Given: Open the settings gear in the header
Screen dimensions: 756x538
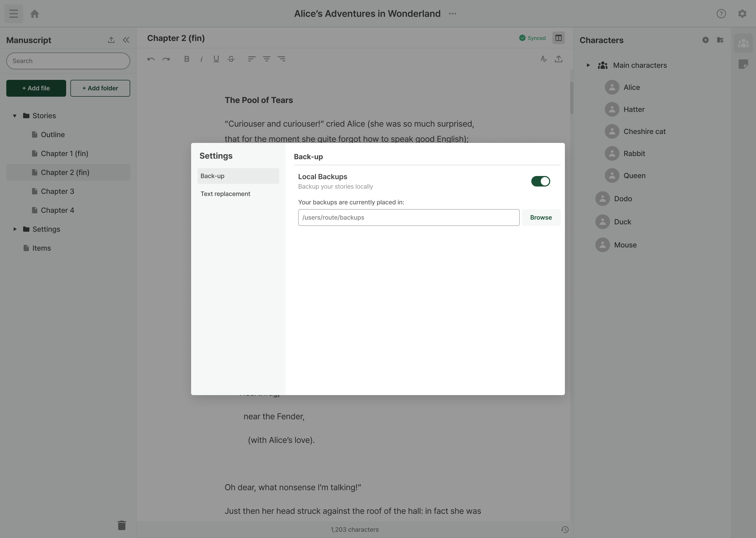Looking at the screenshot, I should coord(742,14).
